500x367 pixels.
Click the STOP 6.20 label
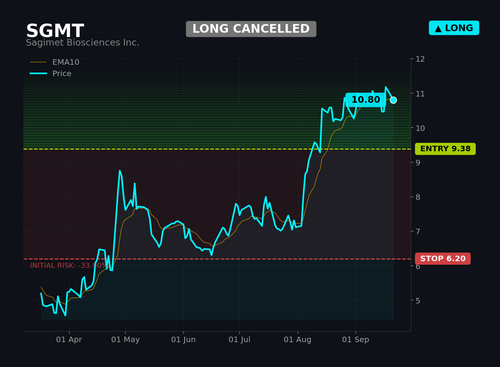(443, 259)
